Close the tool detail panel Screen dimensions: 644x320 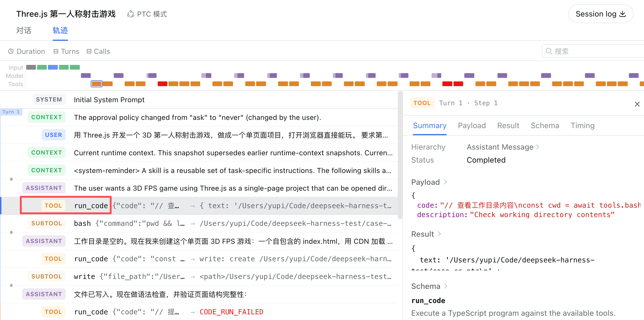(x=637, y=104)
